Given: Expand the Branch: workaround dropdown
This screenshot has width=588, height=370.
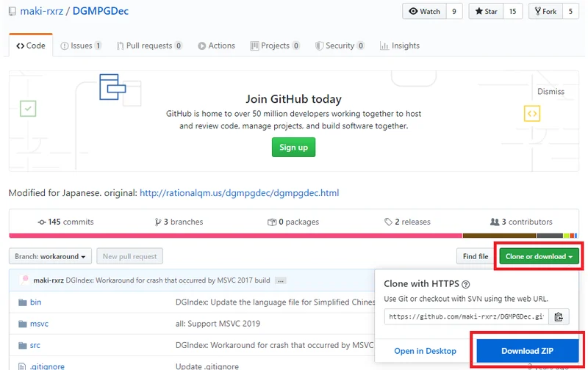Looking at the screenshot, I should coord(51,256).
